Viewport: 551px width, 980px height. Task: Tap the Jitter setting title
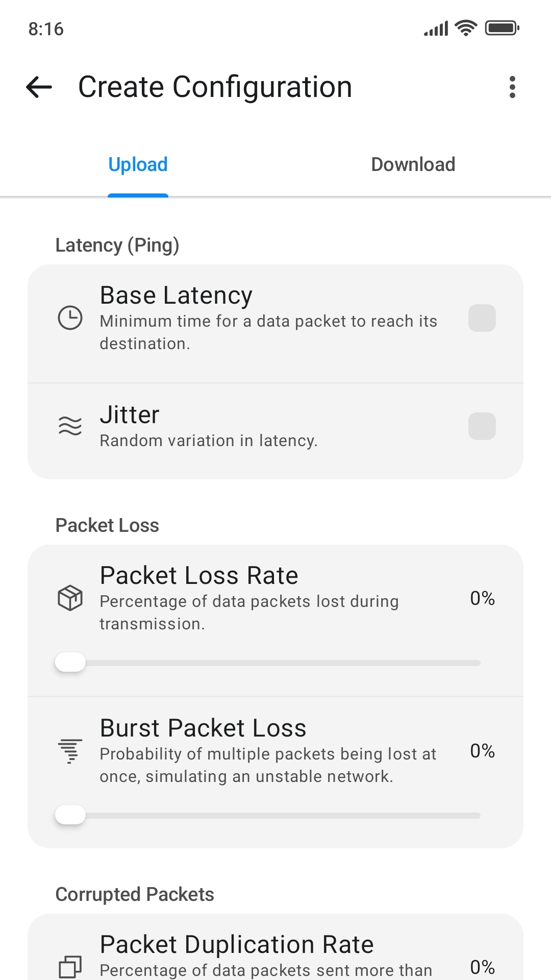[x=130, y=415]
